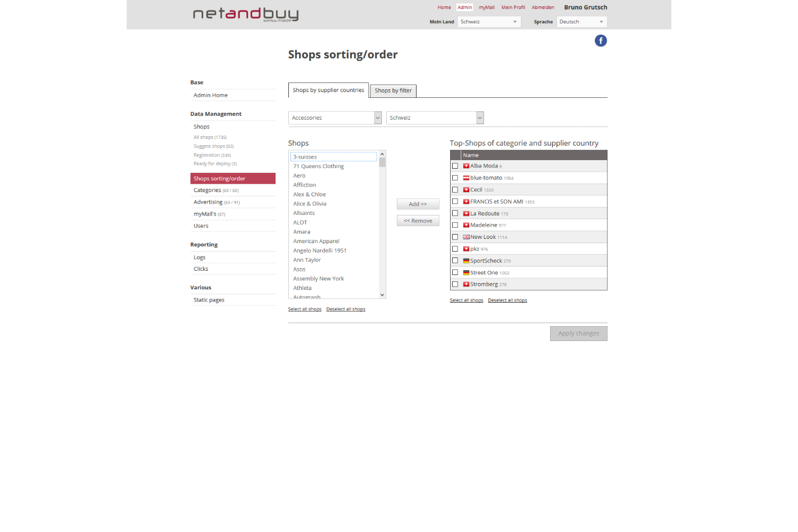Click the Austrian flag beside blue-tomato
This screenshot has height=532, width=798.
(466, 178)
